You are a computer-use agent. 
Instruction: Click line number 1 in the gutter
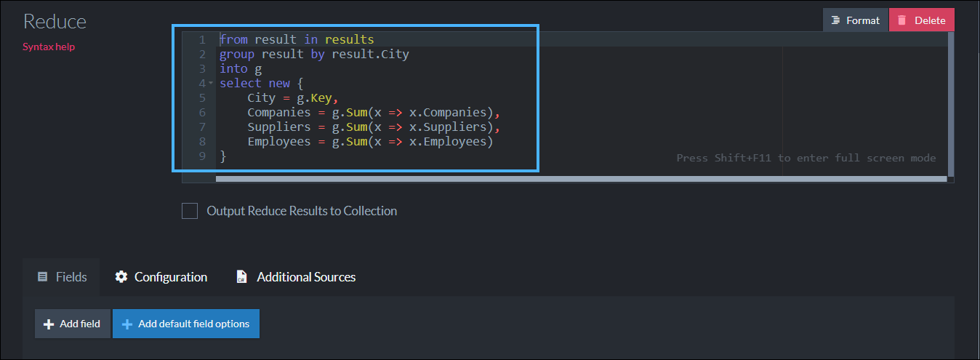pyautogui.click(x=202, y=39)
